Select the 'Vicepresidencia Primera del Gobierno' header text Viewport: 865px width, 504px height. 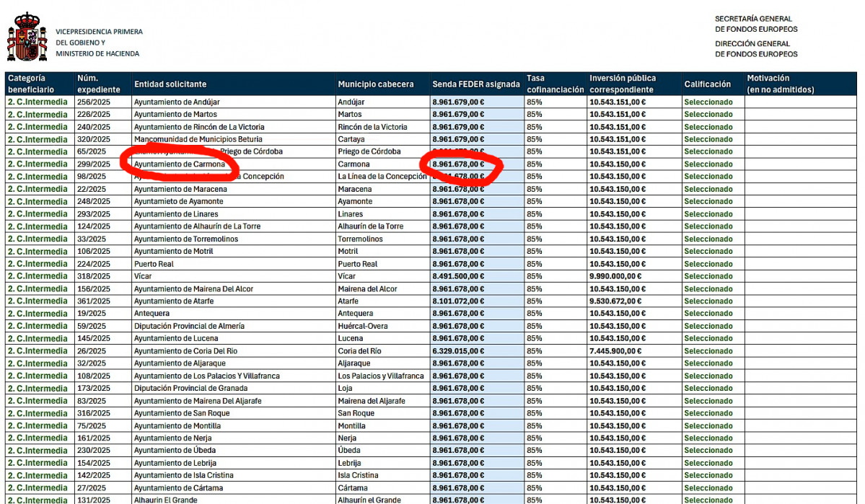point(99,37)
